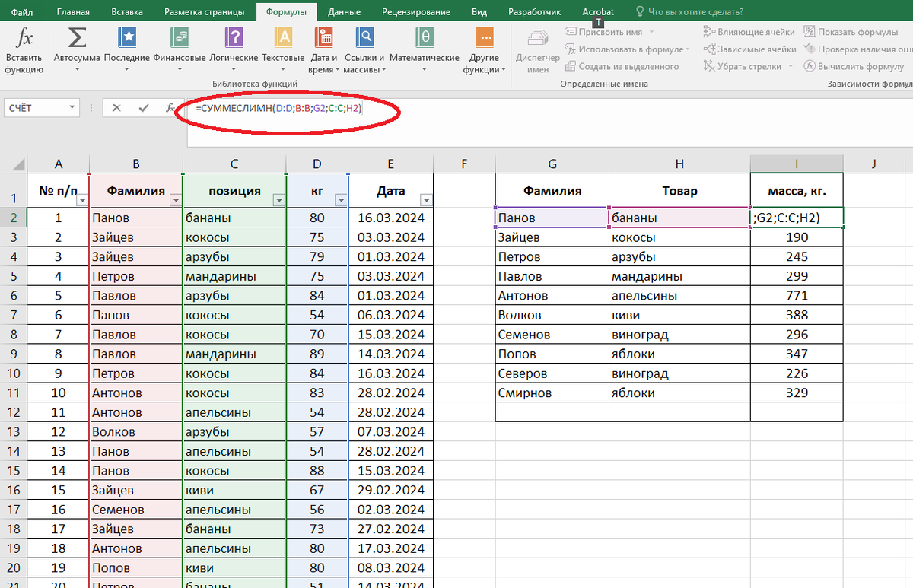The image size is (913, 588).
Task: Open the Математические functions icon
Action: coord(424,37)
